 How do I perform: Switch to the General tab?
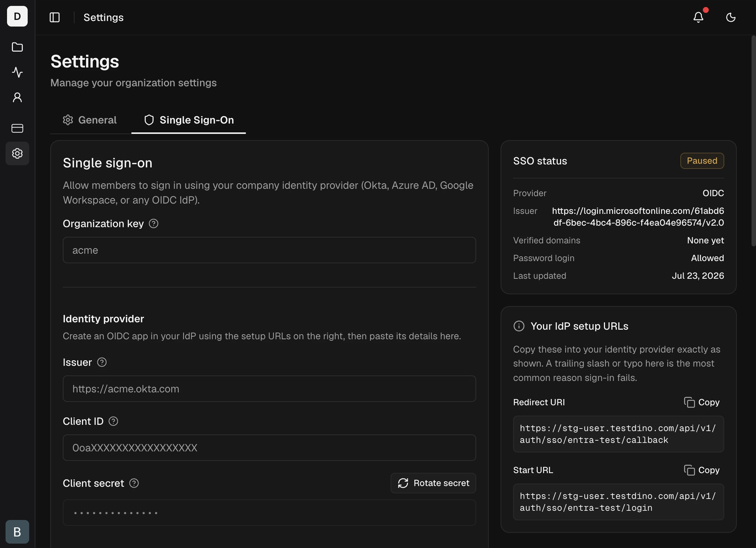90,120
